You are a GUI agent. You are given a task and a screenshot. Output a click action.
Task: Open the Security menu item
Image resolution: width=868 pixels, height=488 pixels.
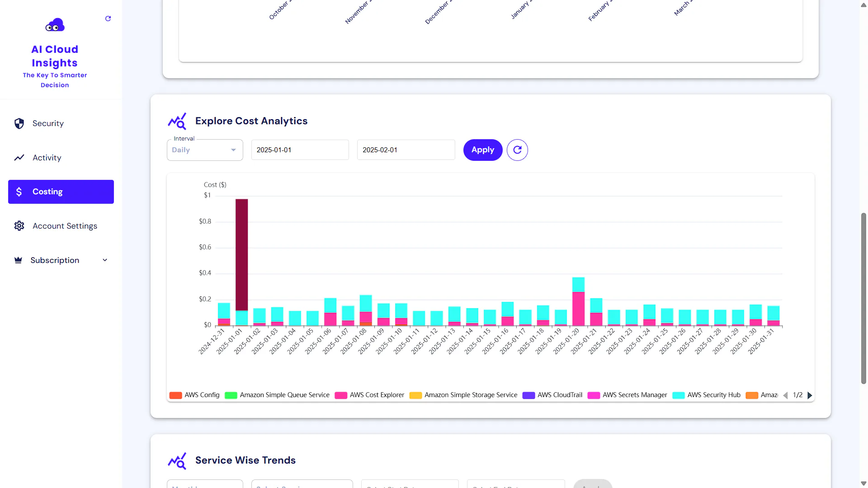pos(61,123)
